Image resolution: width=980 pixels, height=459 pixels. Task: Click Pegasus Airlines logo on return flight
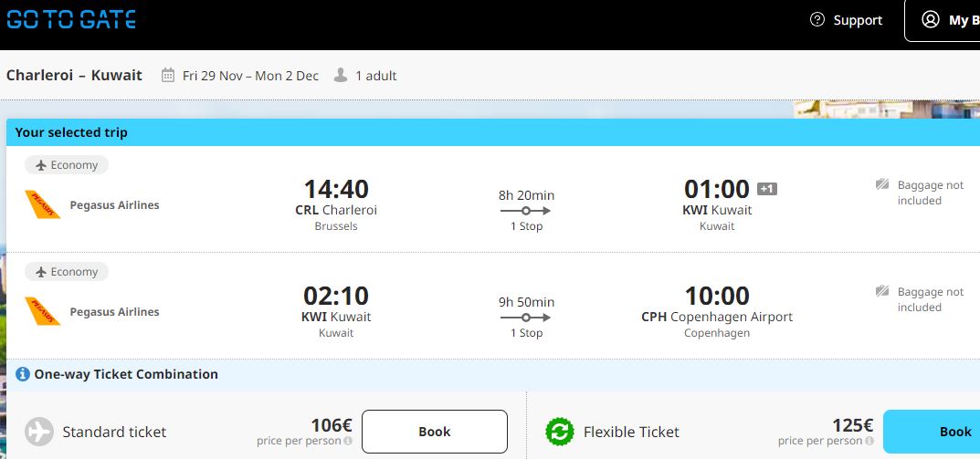[43, 311]
